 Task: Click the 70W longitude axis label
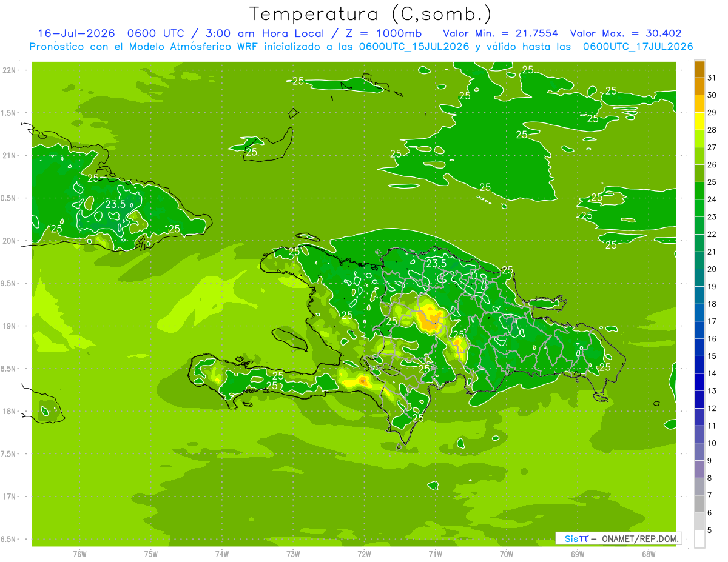click(507, 554)
